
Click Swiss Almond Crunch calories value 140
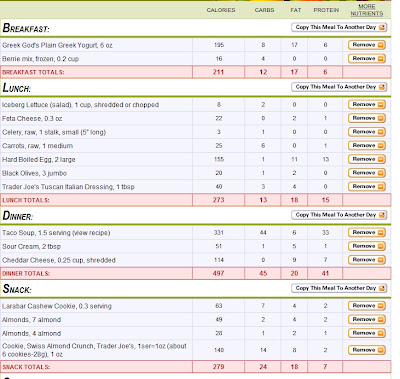pyautogui.click(x=219, y=350)
